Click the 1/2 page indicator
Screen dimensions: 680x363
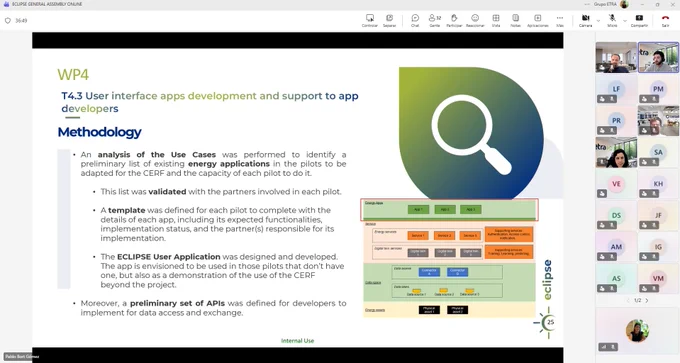(637, 301)
